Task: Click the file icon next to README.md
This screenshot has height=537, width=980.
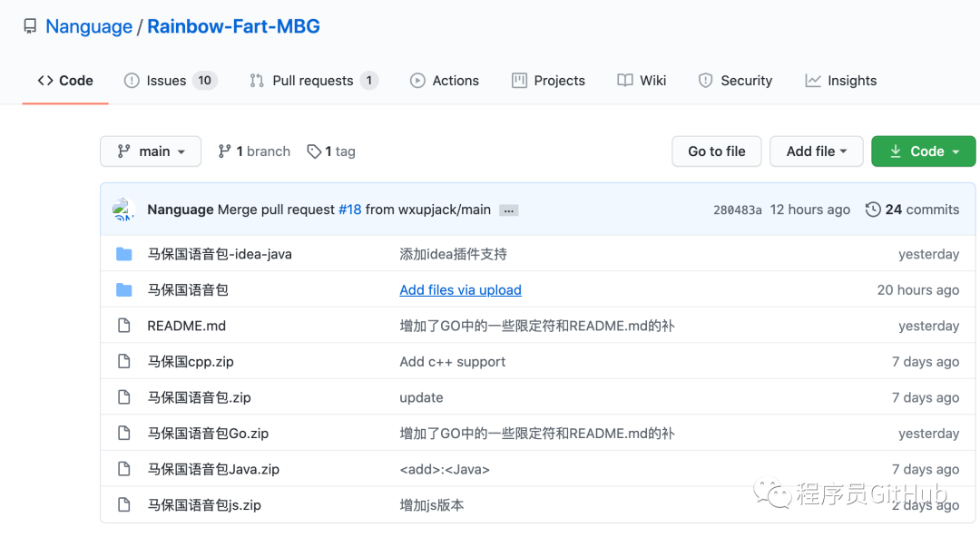Action: coord(124,326)
